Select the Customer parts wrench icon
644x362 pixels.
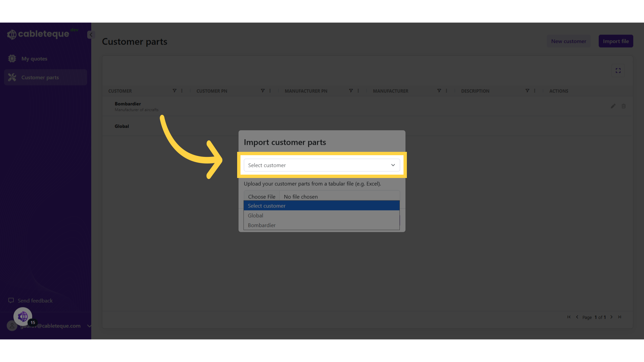[x=12, y=77]
